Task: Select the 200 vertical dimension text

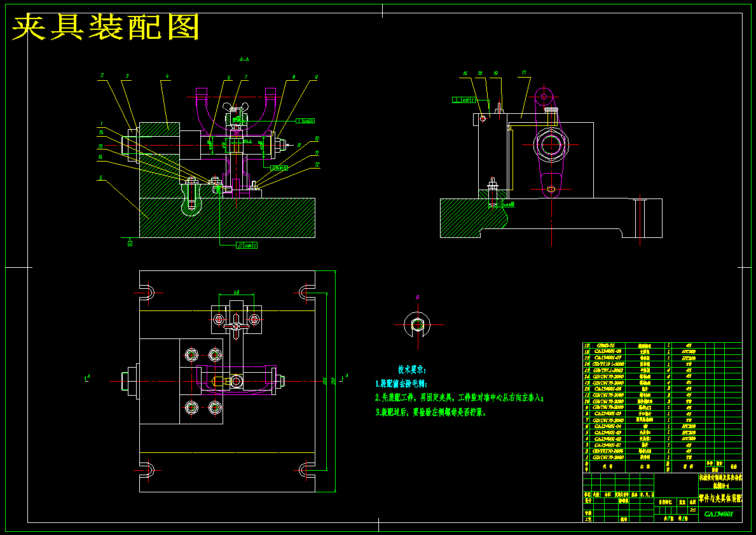Action: (x=324, y=381)
